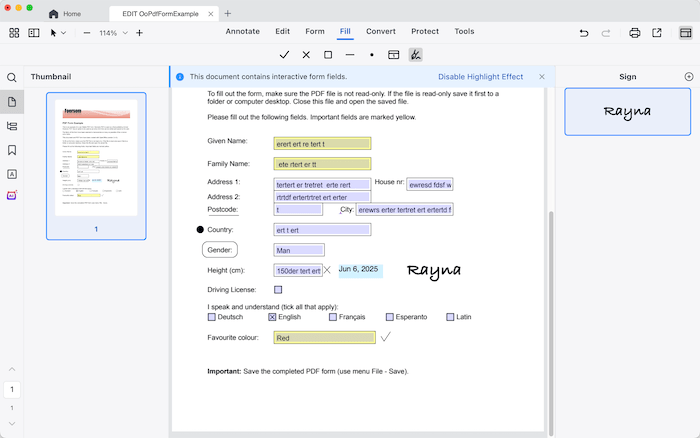Click the print icon
The image size is (700, 438).
pos(635,32)
